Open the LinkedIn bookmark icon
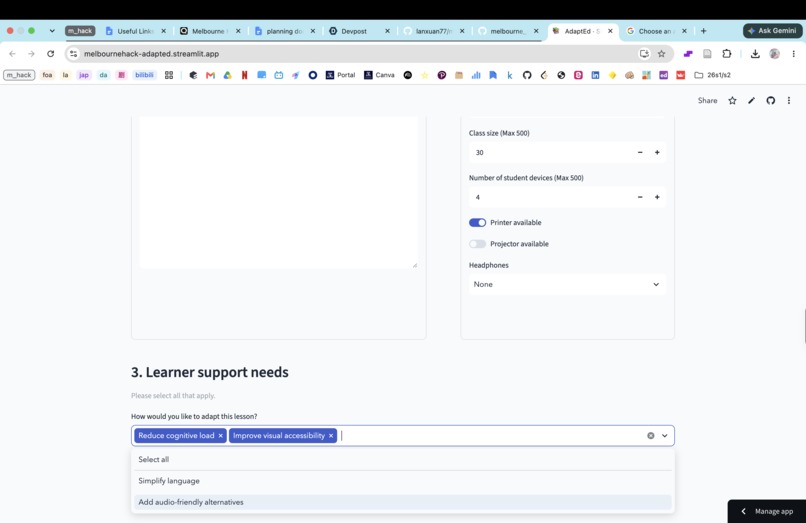 point(595,75)
